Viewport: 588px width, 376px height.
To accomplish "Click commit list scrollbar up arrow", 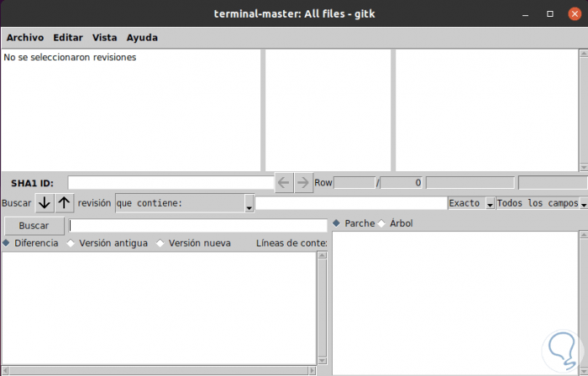I will (584, 53).
